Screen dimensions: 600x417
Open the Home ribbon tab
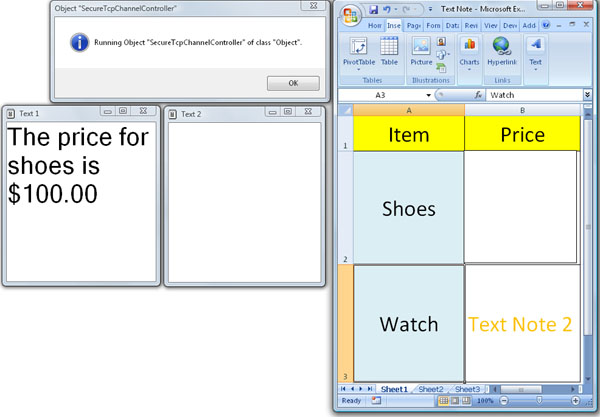pyautogui.click(x=374, y=25)
